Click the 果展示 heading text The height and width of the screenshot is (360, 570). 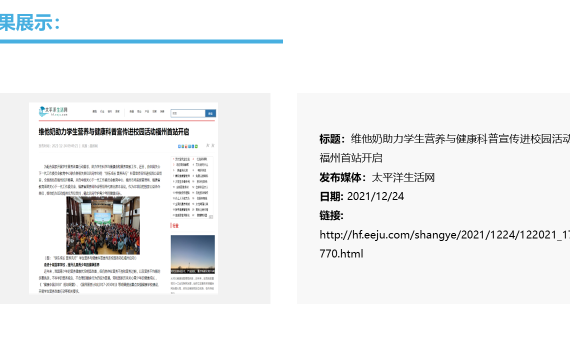pos(30,23)
